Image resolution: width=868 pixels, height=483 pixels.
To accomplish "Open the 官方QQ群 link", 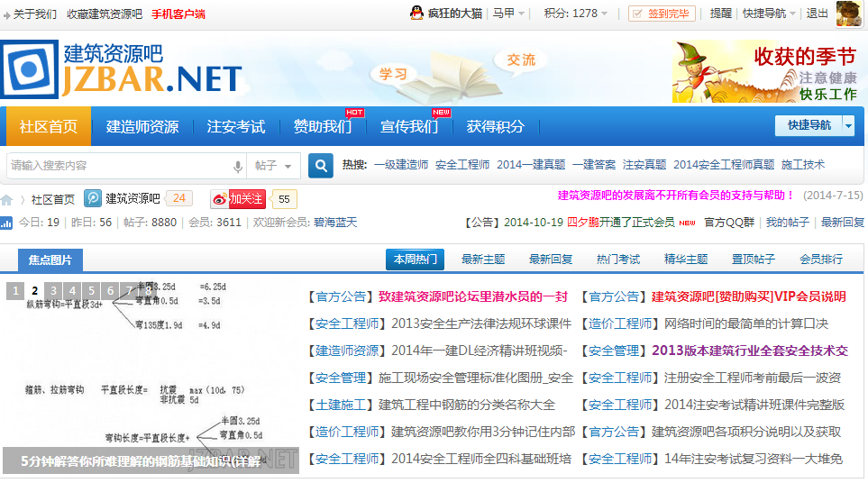I will coord(729,223).
